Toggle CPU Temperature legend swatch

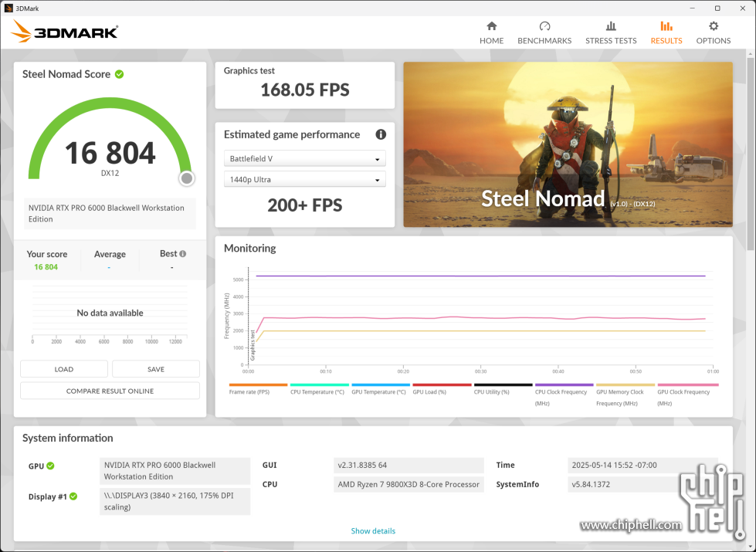pyautogui.click(x=319, y=384)
